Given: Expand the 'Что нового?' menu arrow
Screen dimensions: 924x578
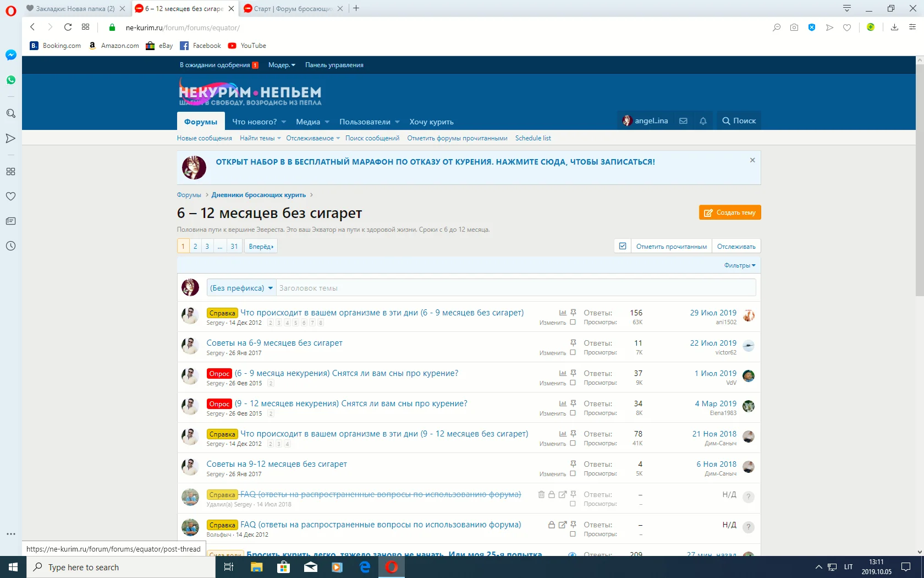Looking at the screenshot, I should point(284,122).
